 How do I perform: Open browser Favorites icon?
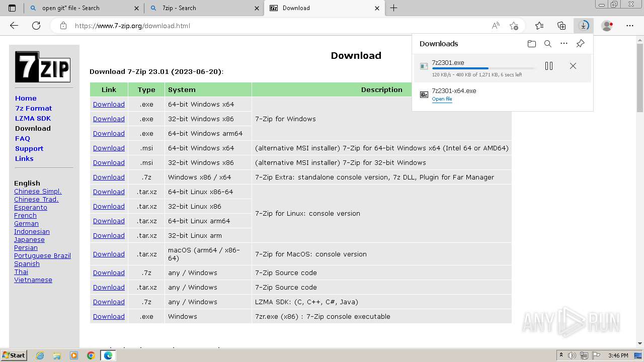click(539, 26)
